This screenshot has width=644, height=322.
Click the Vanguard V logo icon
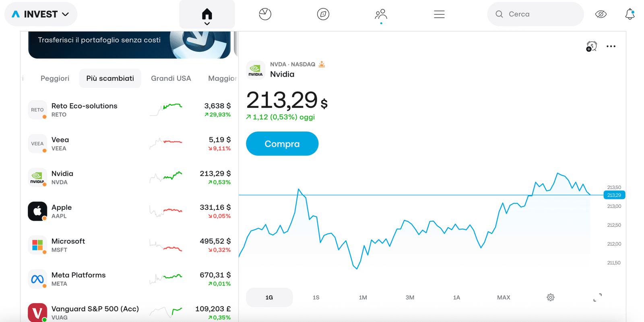37,312
